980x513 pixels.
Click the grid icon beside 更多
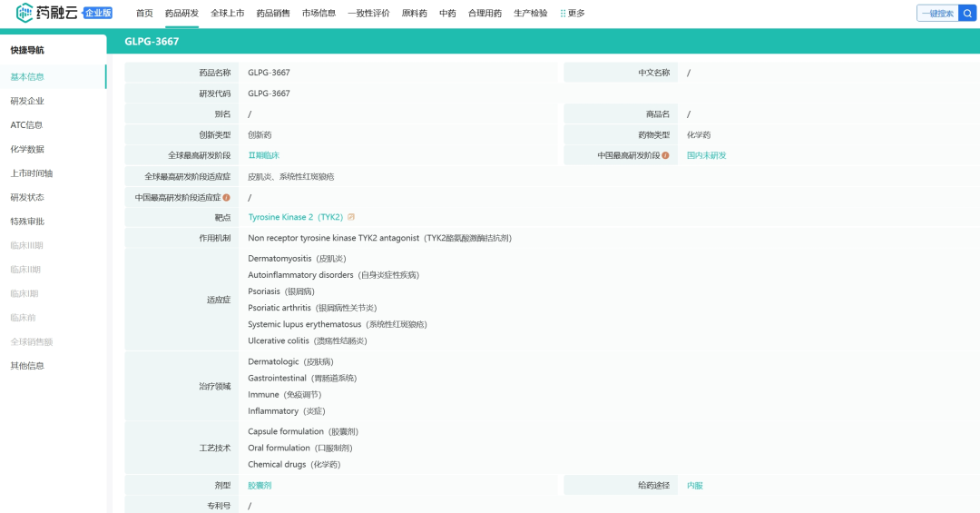tap(563, 14)
